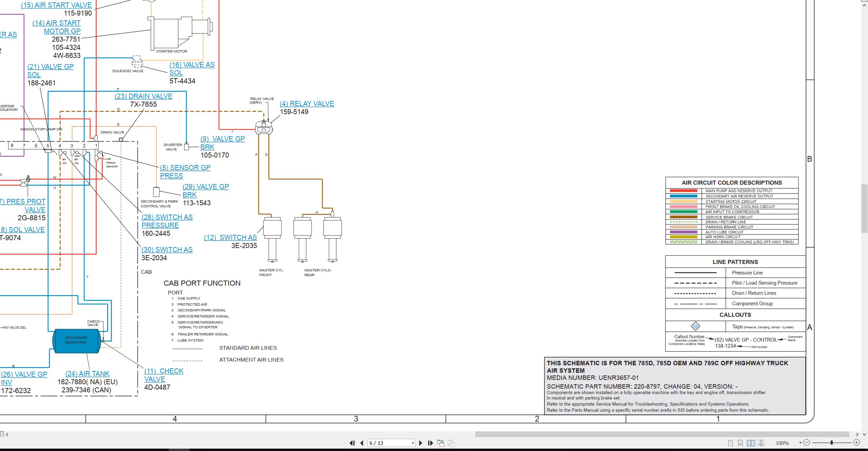868x451 pixels.
Task: Go to the first page
Action: [352, 443]
